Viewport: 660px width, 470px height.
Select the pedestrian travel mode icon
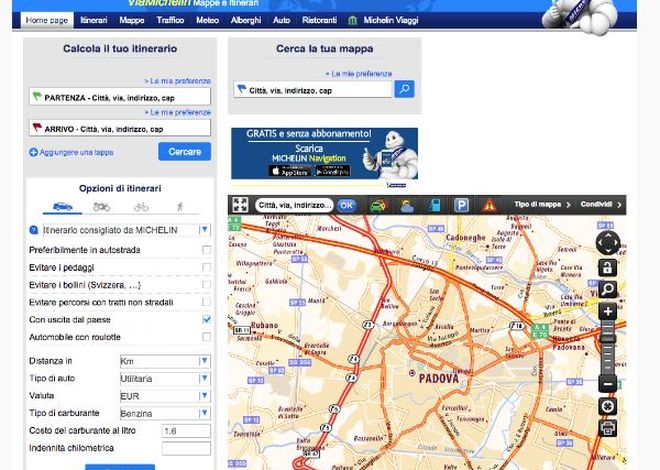[180, 207]
